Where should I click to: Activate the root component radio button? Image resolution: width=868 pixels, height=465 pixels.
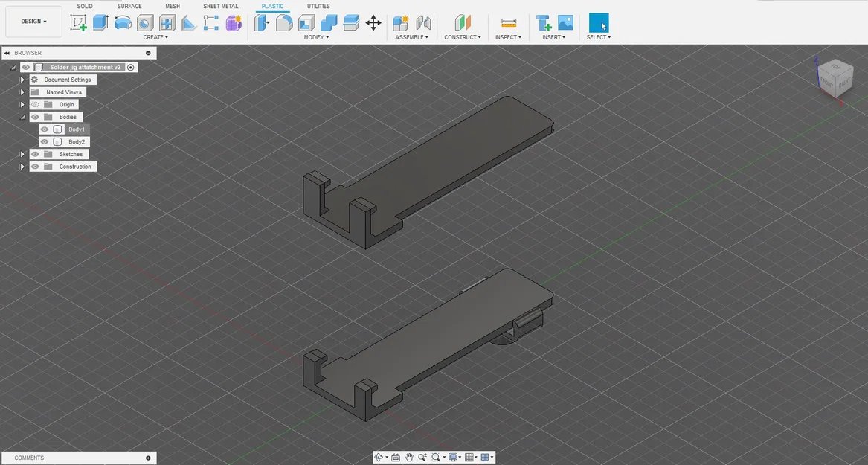131,67
